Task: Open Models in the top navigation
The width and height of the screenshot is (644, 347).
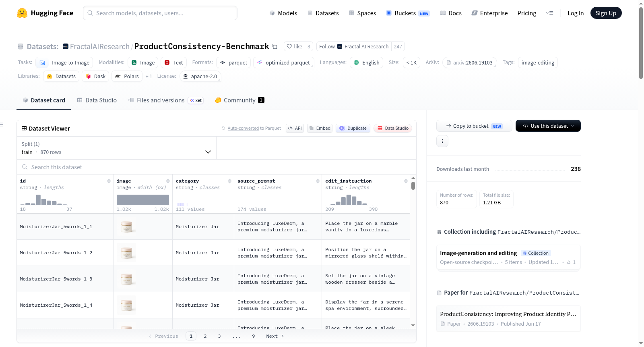Action: (283, 13)
